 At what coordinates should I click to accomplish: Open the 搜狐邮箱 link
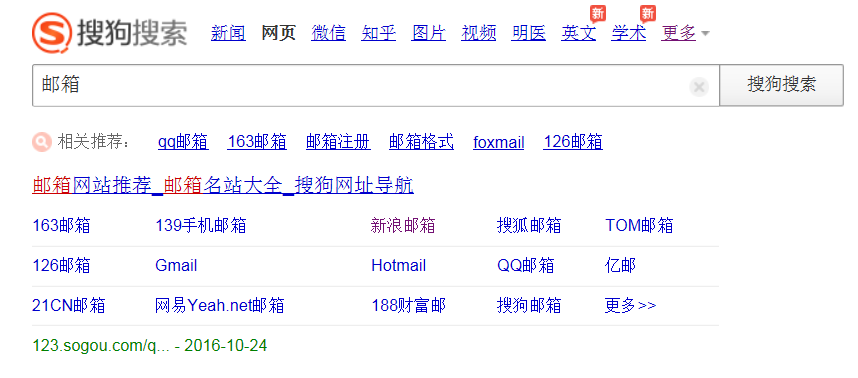point(529,225)
